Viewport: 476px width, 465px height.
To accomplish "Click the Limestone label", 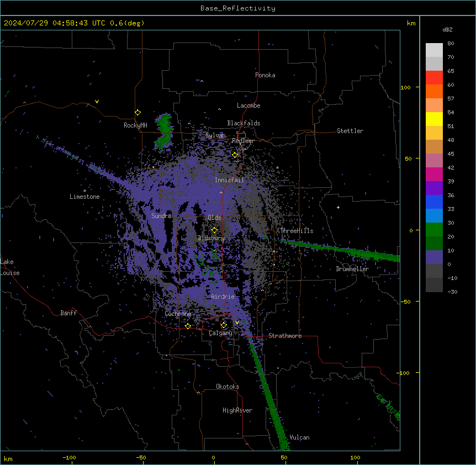I will click(x=84, y=197).
